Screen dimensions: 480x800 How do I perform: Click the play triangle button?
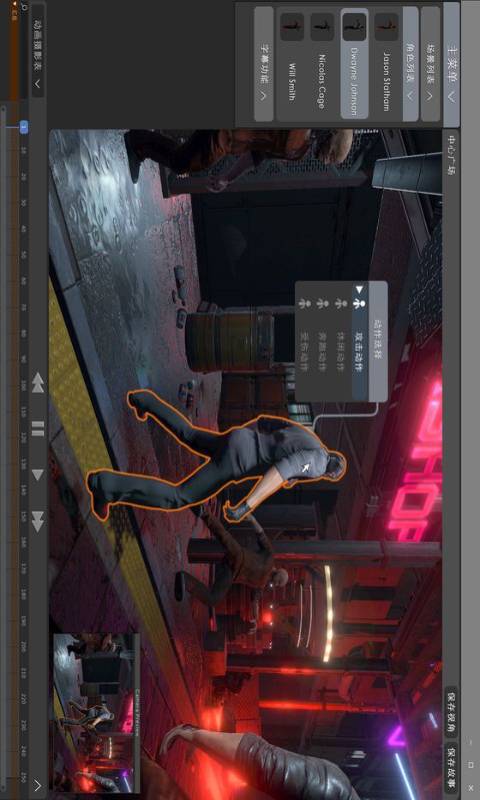point(38,475)
